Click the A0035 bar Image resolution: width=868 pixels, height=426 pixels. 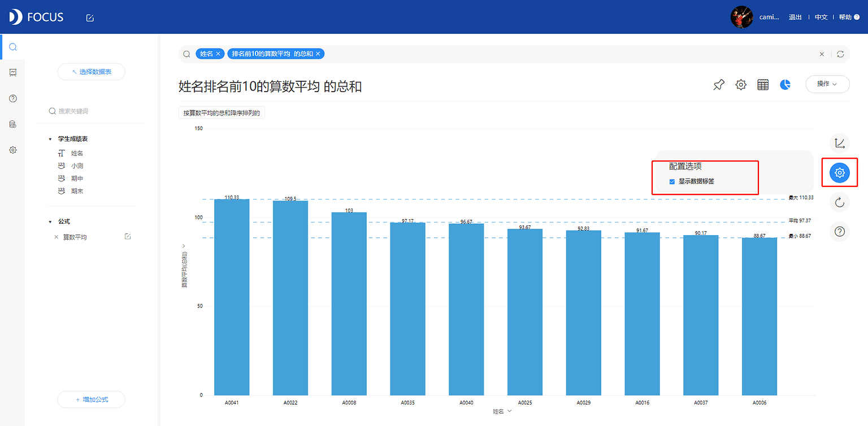point(408,309)
